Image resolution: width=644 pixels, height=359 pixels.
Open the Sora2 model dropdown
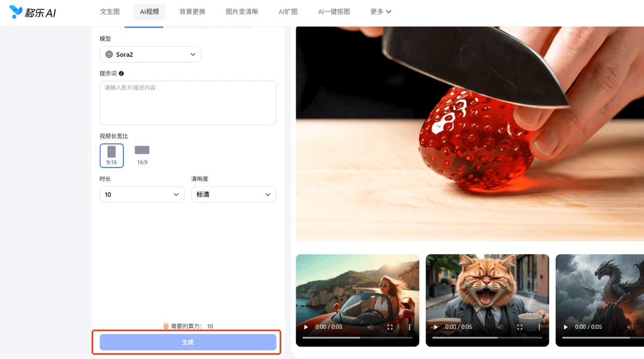[x=150, y=54]
